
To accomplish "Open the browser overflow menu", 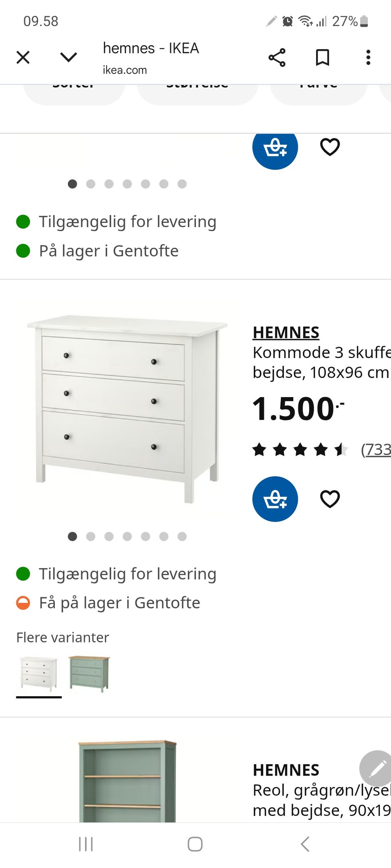I will 368,57.
